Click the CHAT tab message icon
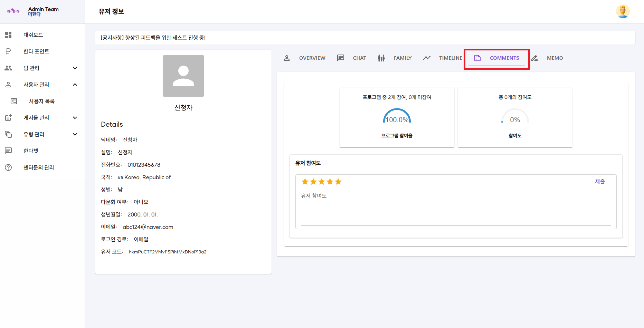This screenshot has width=644, height=328. (x=341, y=58)
